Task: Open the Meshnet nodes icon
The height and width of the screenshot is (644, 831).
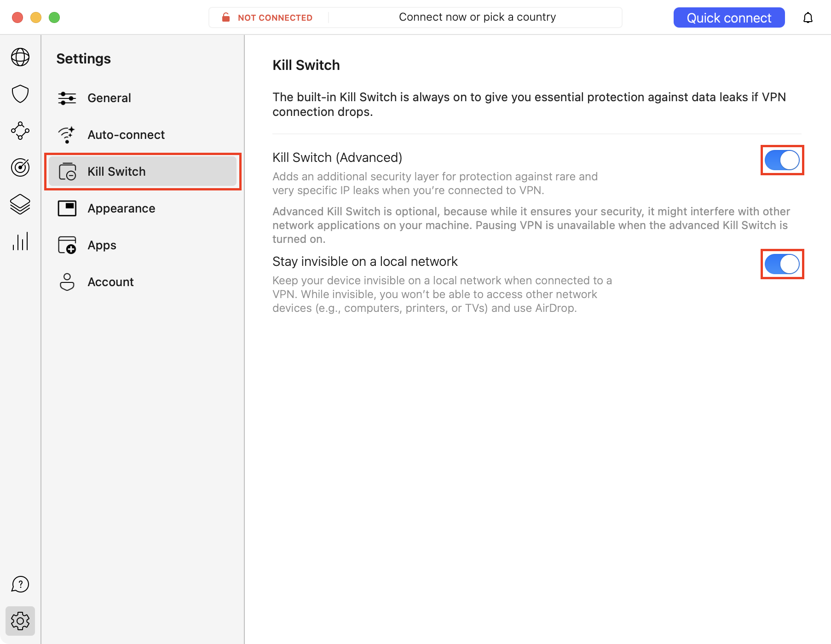Action: (20, 131)
